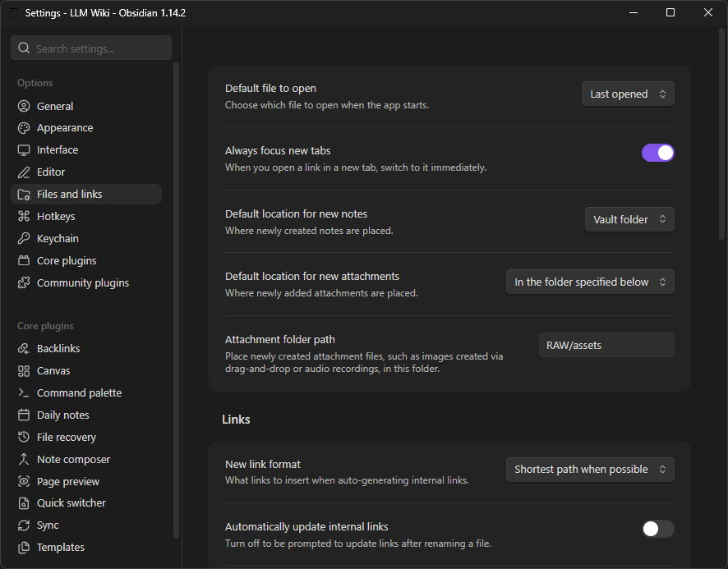This screenshot has width=728, height=569.
Task: Click the Options sidebar heading text
Action: [35, 83]
